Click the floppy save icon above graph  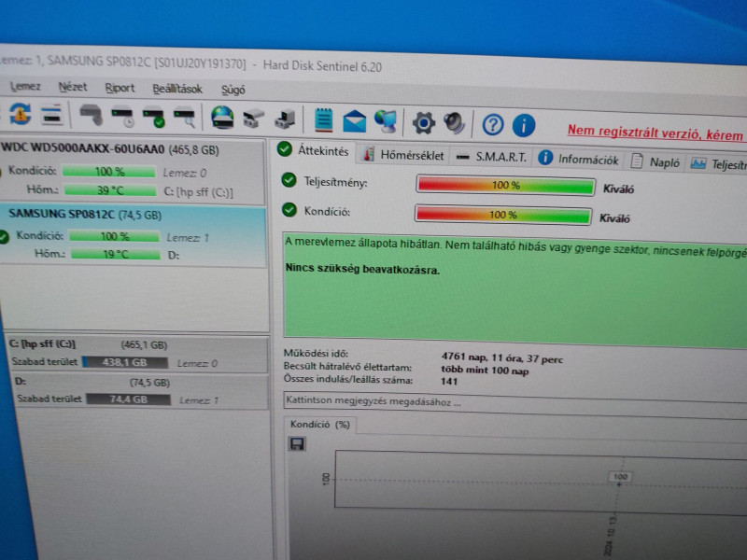[x=297, y=444]
